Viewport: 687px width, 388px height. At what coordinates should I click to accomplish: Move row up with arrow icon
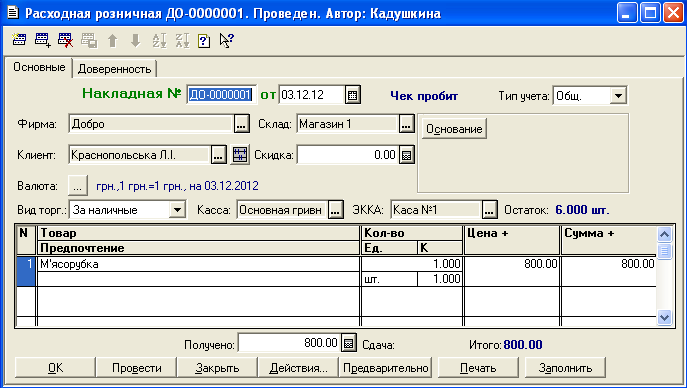113,40
